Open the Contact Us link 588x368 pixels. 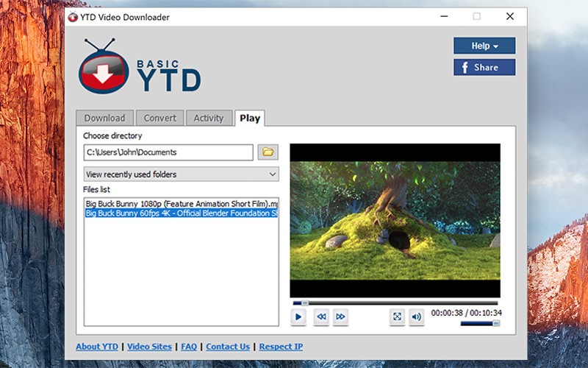pyautogui.click(x=228, y=347)
